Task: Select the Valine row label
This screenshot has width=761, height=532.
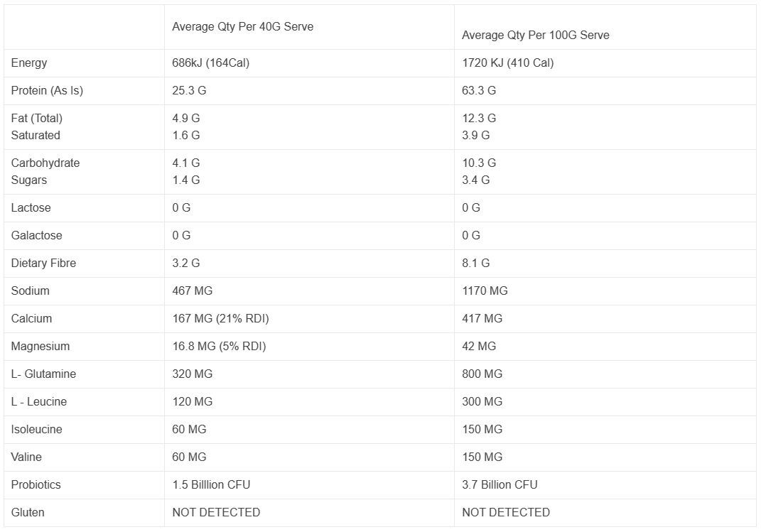Action: pos(26,457)
